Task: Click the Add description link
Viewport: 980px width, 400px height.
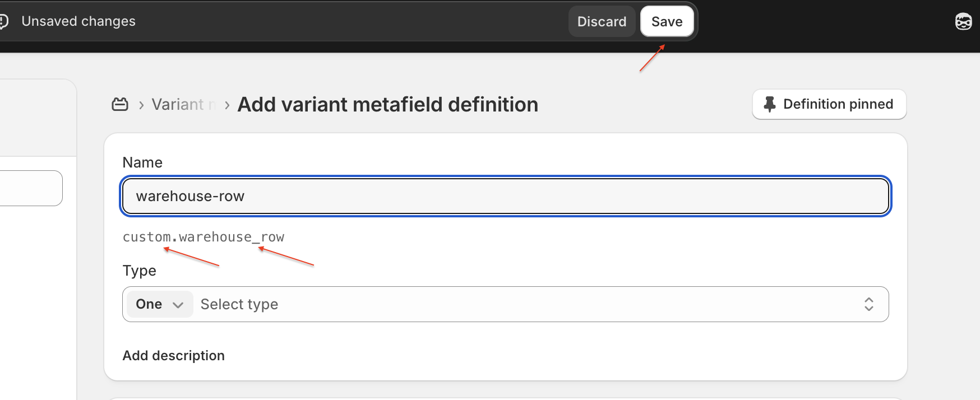Action: [173, 356]
